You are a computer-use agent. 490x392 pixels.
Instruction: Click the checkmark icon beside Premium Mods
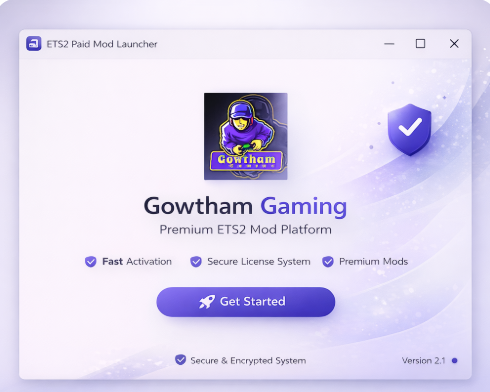(328, 262)
